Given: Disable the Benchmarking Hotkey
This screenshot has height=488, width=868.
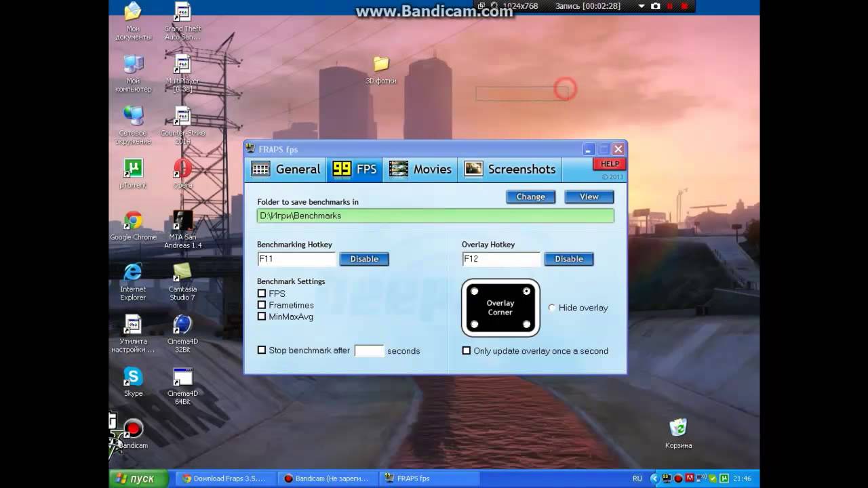Looking at the screenshot, I should (363, 259).
